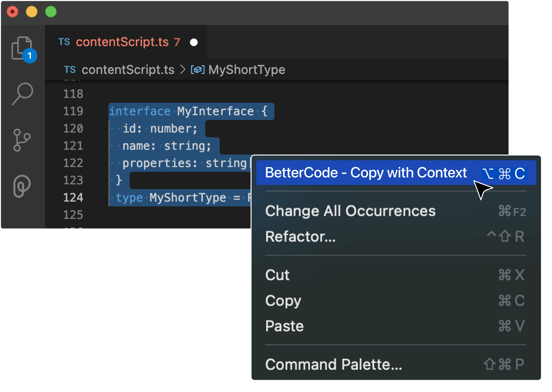Select the contentScript.ts 7 editor tab
This screenshot has width=552, height=392.
pyautogui.click(x=126, y=42)
